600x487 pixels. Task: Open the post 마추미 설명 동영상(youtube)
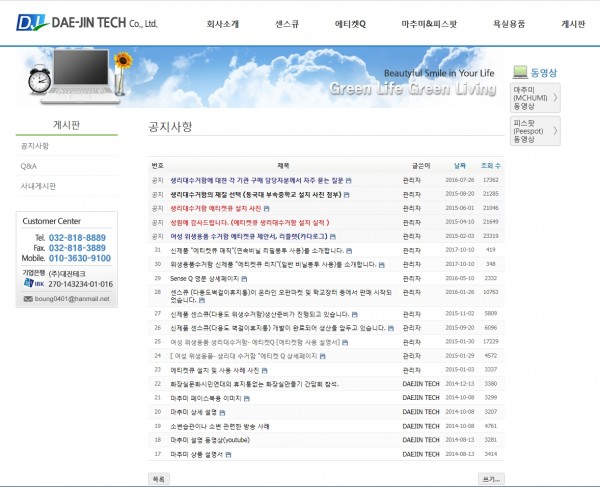click(211, 439)
